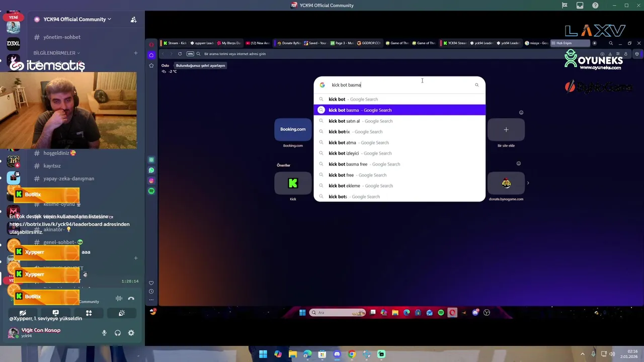Choose 'kick bot free' suggestion
This screenshot has width=644, height=362.
(399, 175)
